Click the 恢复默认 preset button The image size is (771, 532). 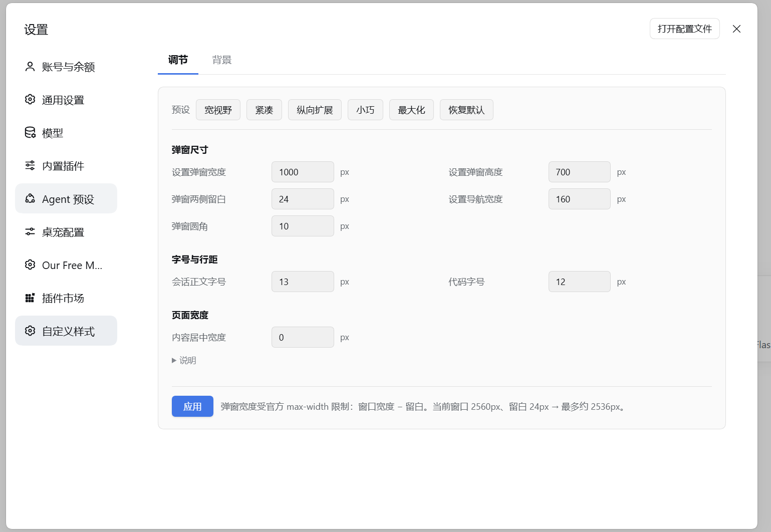[x=466, y=110]
